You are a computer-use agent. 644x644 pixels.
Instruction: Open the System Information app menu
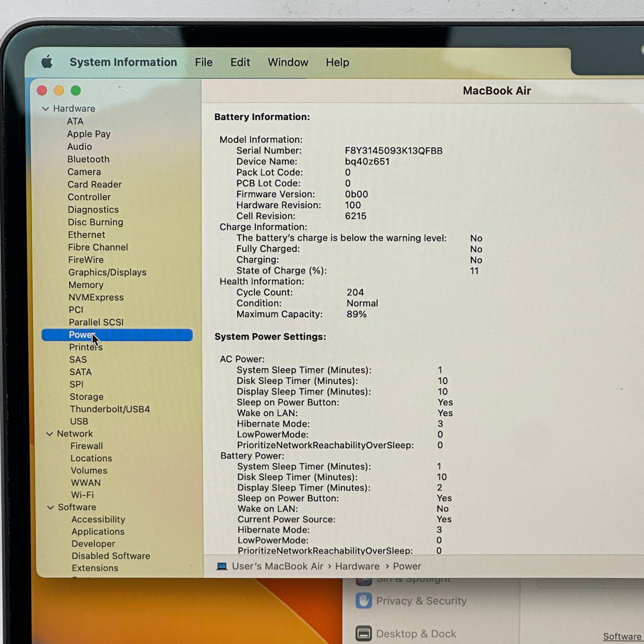[123, 62]
